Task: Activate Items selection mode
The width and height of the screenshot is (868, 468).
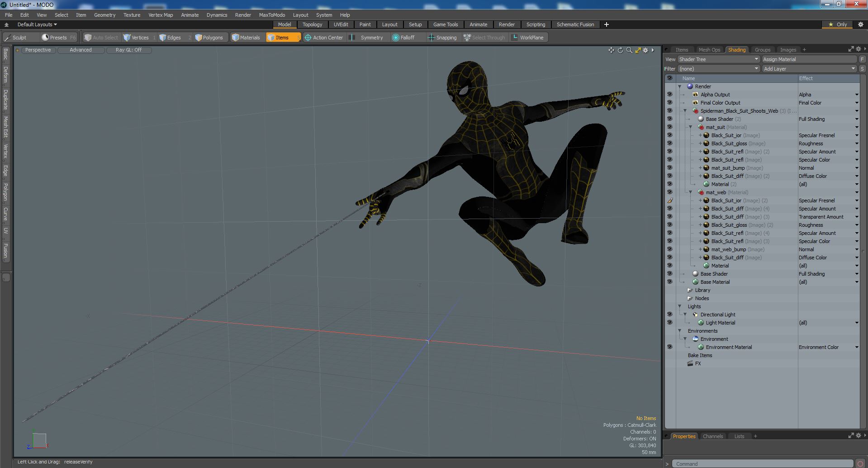Action: coord(283,38)
